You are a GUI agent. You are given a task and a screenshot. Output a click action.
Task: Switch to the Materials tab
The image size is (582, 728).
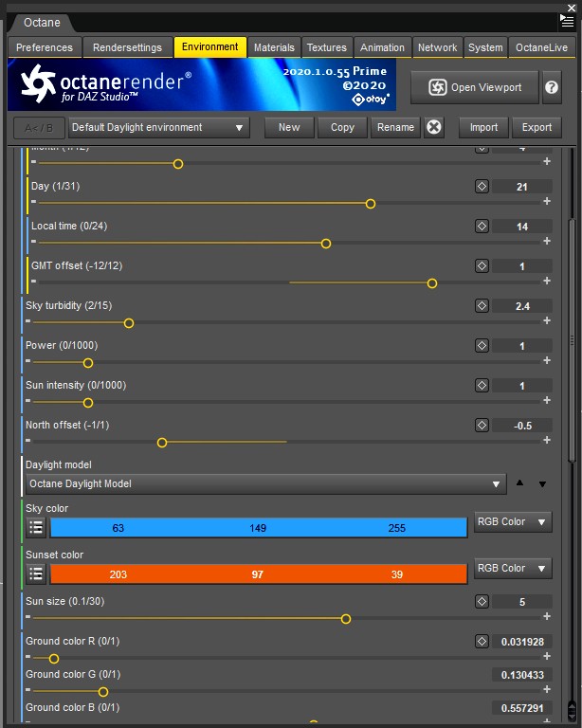click(274, 47)
